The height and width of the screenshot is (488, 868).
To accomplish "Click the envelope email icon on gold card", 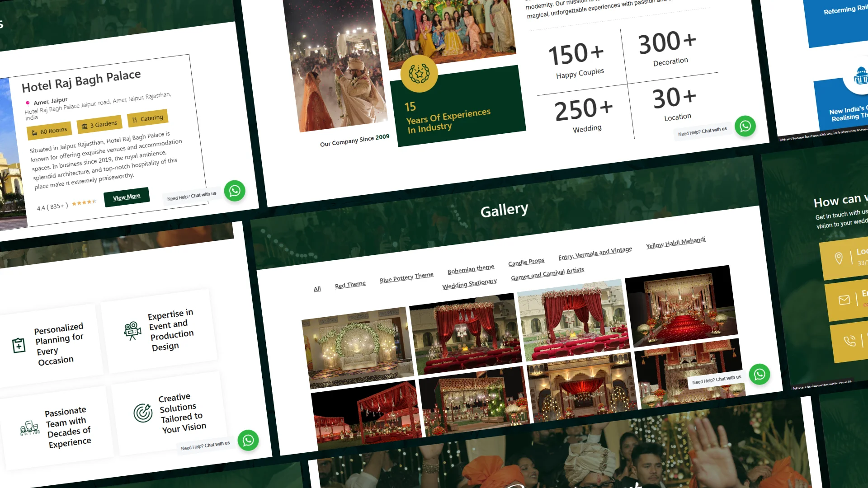I will 844,300.
